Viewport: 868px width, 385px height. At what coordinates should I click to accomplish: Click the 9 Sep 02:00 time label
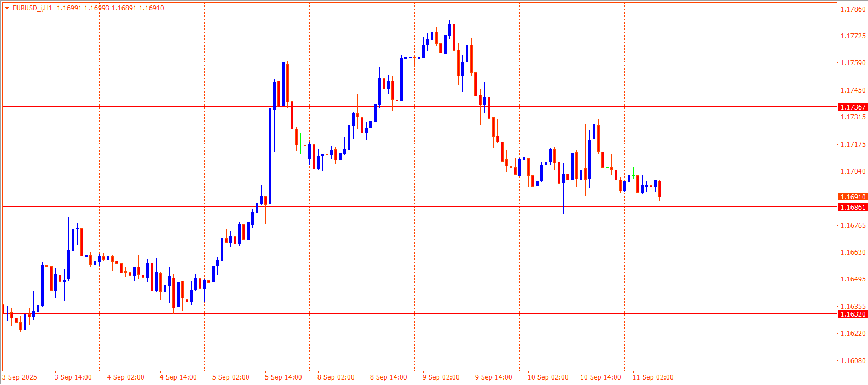click(x=441, y=377)
